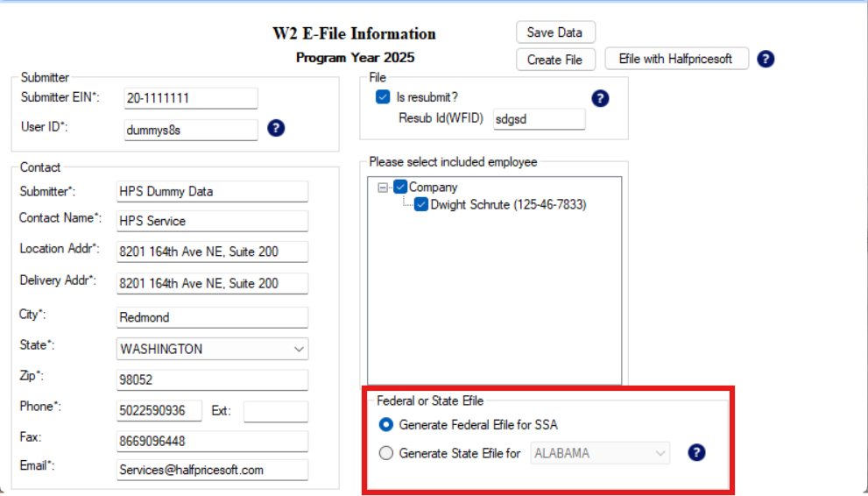Click help icon beside User ID field

tap(275, 129)
